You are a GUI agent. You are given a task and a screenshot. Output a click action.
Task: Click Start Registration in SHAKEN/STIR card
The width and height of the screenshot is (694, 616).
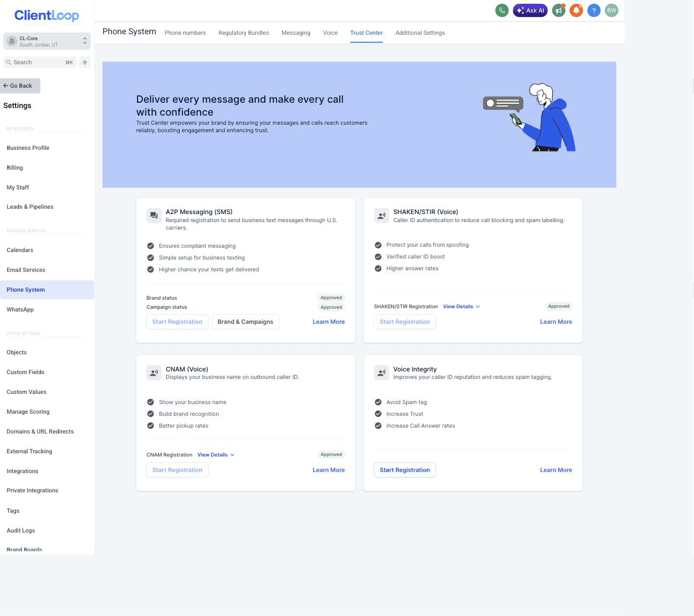pos(405,322)
